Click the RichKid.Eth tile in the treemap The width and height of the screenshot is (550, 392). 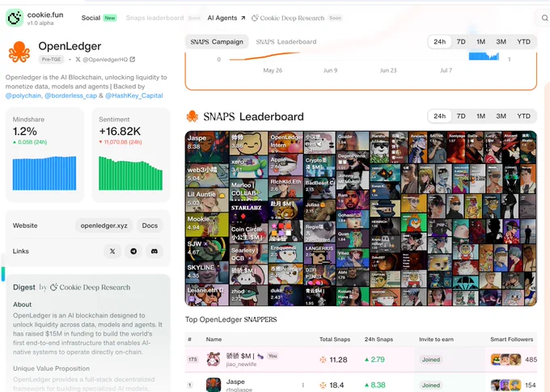(286, 188)
